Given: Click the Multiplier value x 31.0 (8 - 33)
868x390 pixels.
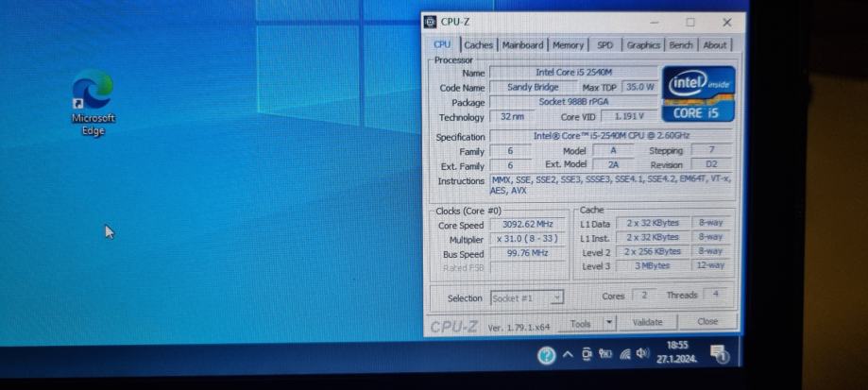Looking at the screenshot, I should coord(528,239).
